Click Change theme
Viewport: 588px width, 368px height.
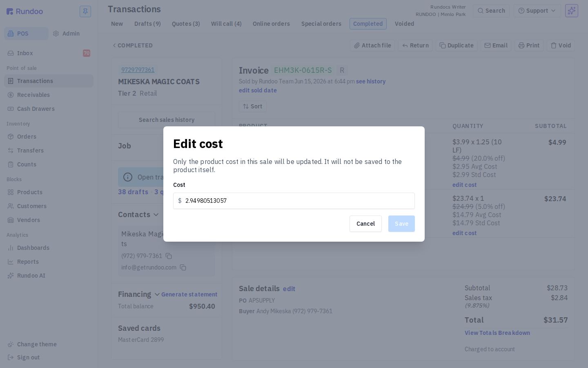(49, 344)
